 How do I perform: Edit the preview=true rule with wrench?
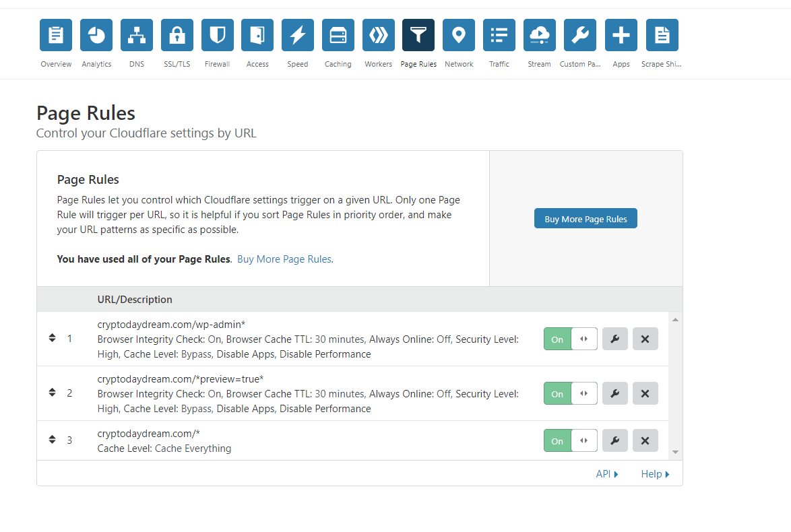615,393
